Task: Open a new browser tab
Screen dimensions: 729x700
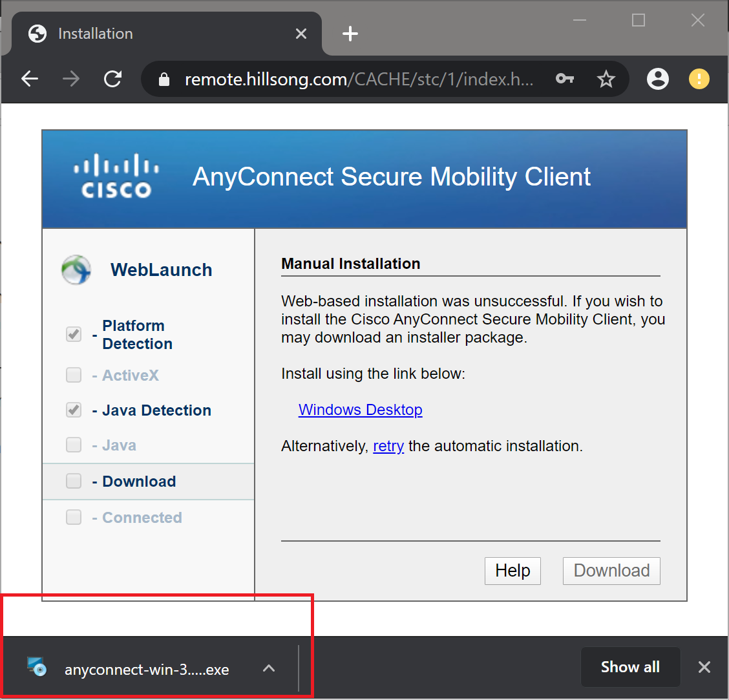Action: [x=350, y=34]
